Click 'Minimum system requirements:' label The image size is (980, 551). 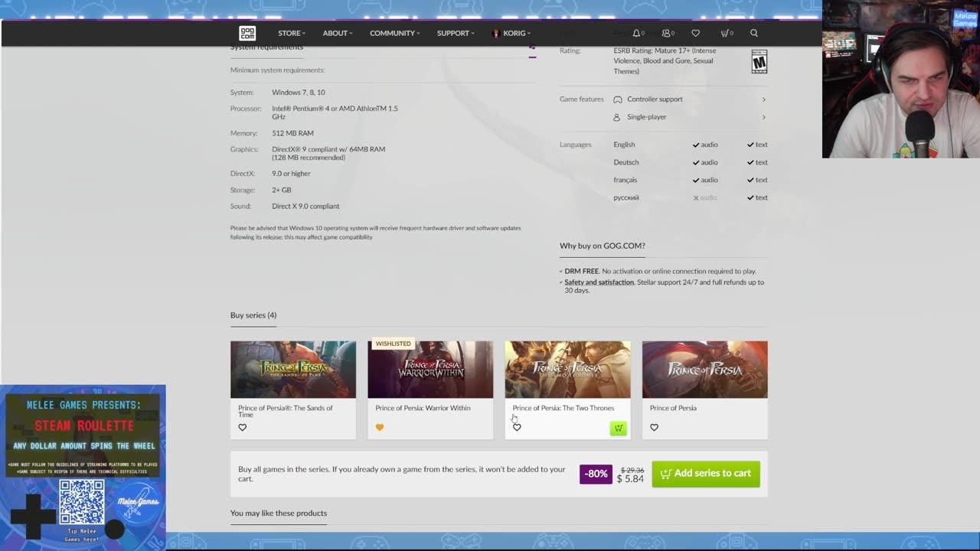tap(277, 70)
